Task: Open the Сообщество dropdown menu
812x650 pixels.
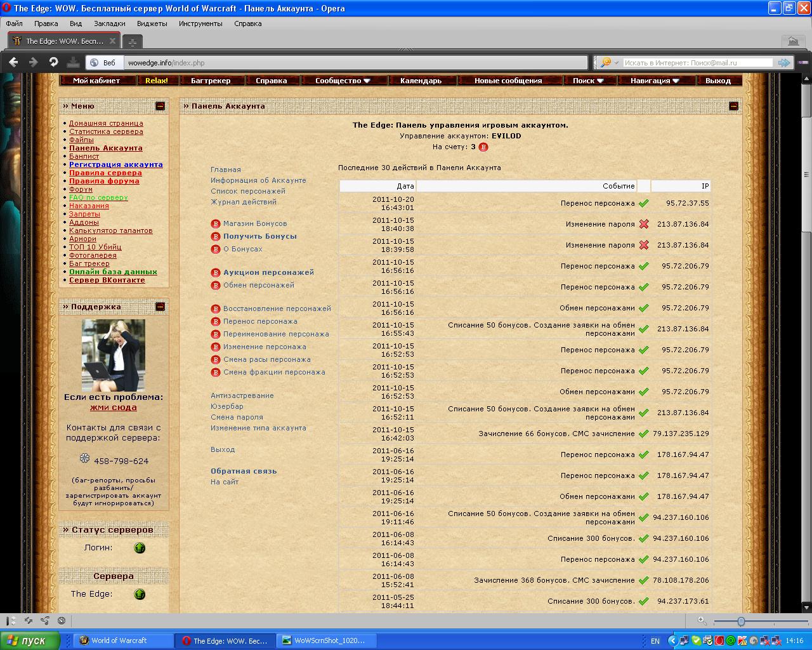Action: click(342, 81)
